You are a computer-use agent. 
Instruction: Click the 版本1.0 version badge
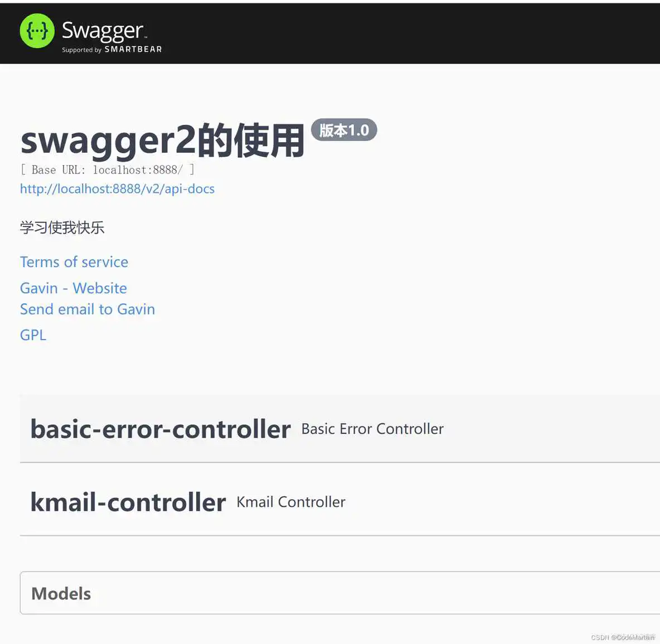(344, 130)
